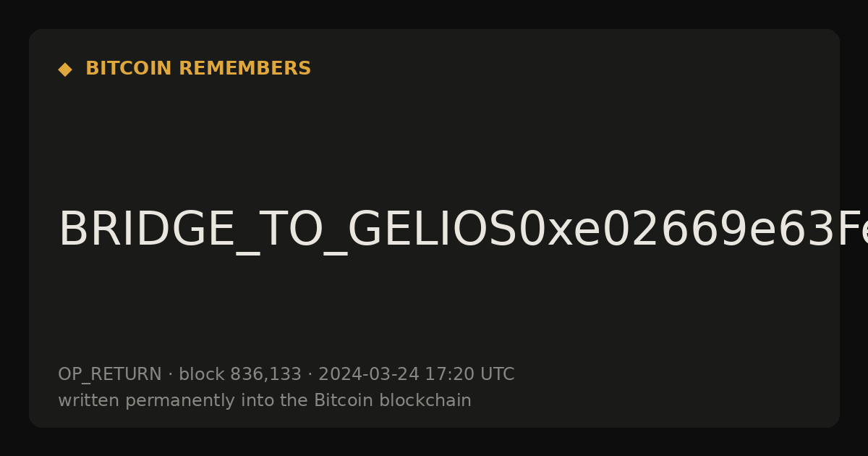The width and height of the screenshot is (868, 456).
Task: Open the BITCOIN REMEMBERS header title
Action: pos(198,69)
